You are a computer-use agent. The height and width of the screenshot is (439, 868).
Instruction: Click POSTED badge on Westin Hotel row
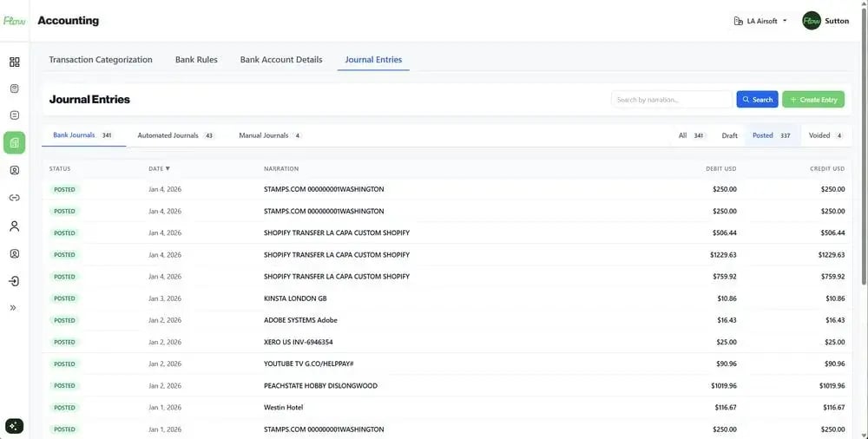click(64, 408)
